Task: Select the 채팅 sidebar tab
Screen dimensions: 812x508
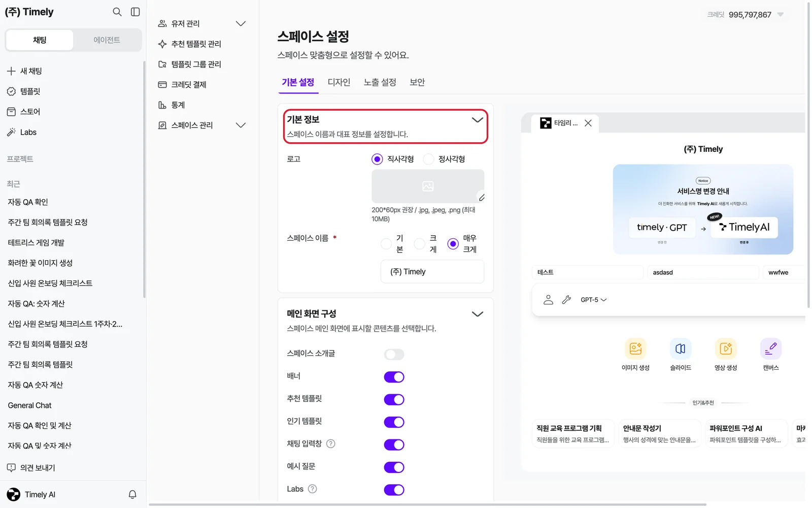Action: click(40, 40)
